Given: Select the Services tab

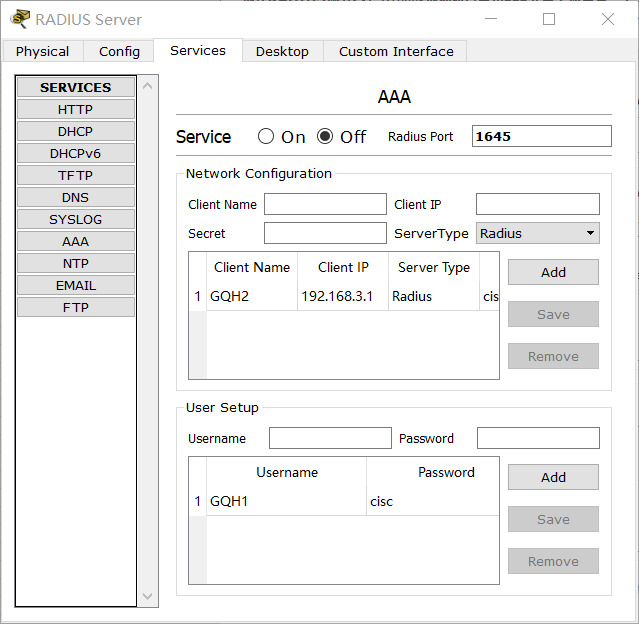Looking at the screenshot, I should 198,51.
